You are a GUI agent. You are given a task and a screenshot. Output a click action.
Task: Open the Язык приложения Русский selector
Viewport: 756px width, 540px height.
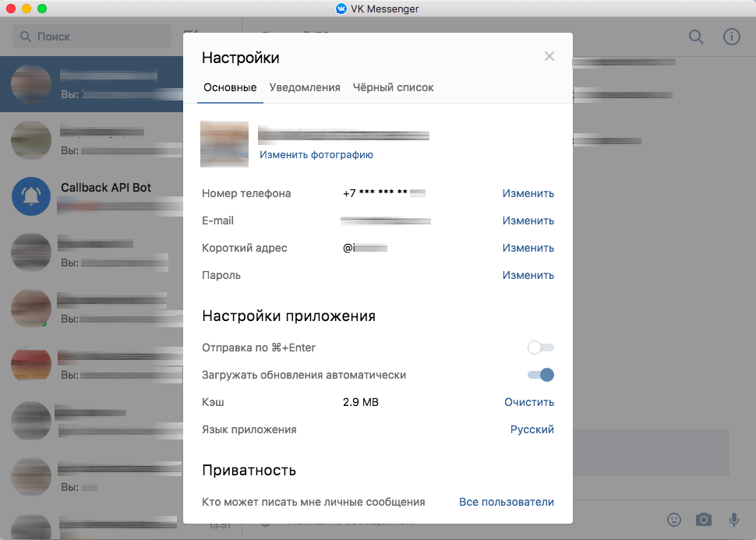click(x=532, y=429)
